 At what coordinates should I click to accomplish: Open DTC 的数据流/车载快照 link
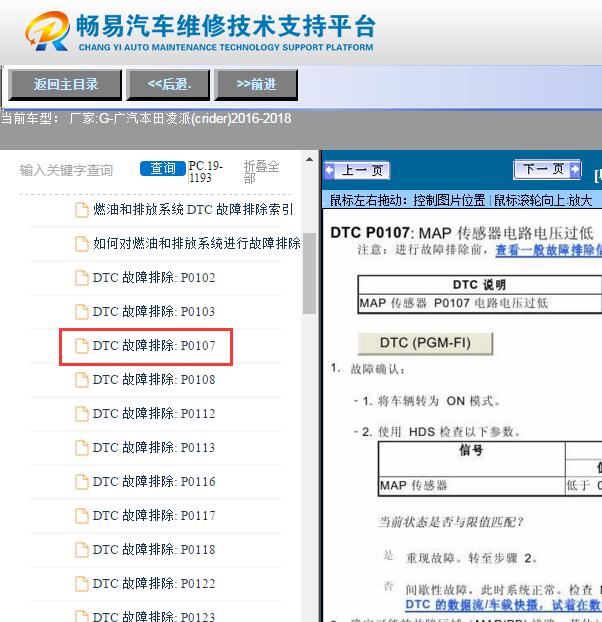(503, 605)
